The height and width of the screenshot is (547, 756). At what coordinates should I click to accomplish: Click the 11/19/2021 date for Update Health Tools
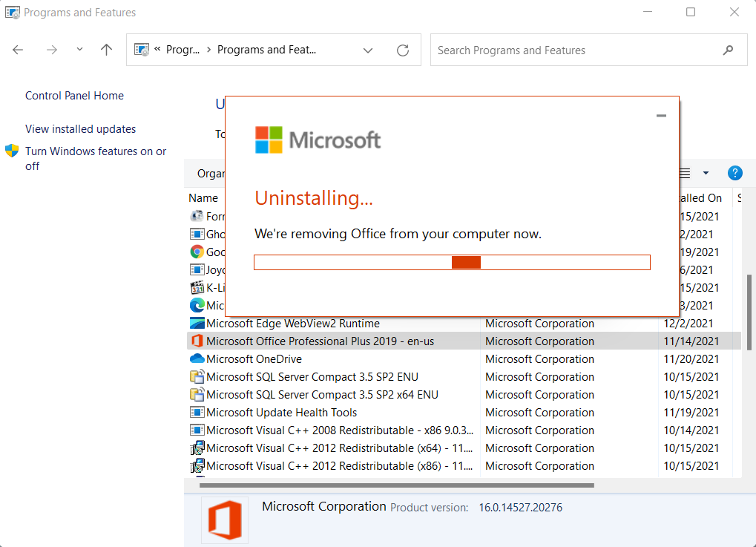point(691,413)
